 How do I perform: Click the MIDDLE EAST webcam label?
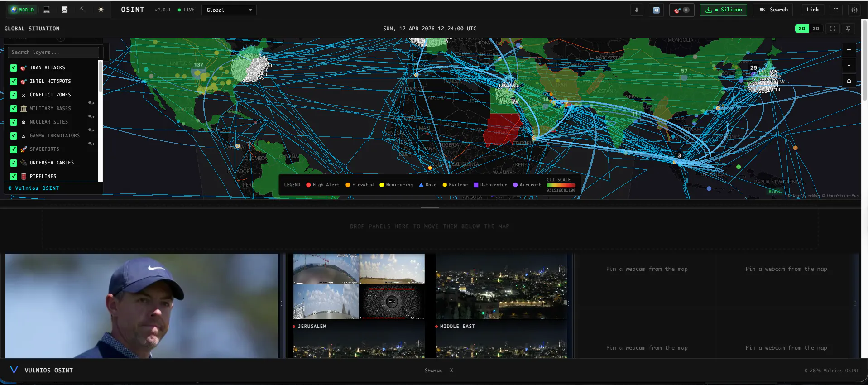click(458, 327)
